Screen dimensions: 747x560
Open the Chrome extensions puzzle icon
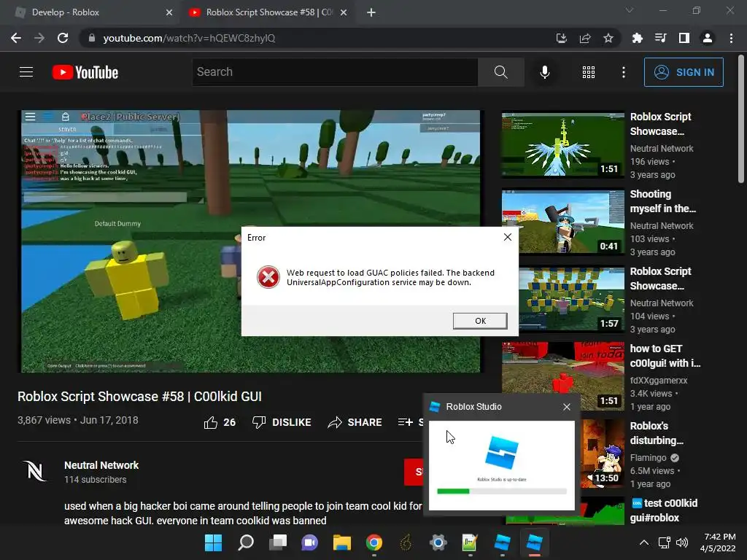pos(637,38)
